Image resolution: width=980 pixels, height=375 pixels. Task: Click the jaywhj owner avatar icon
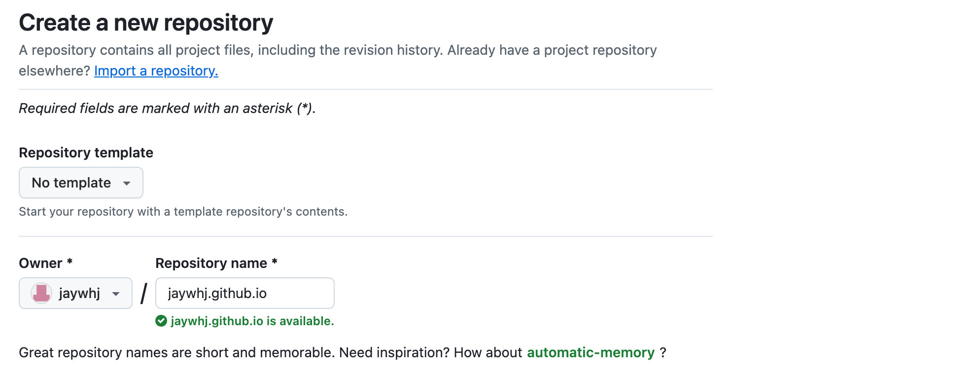coord(41,293)
